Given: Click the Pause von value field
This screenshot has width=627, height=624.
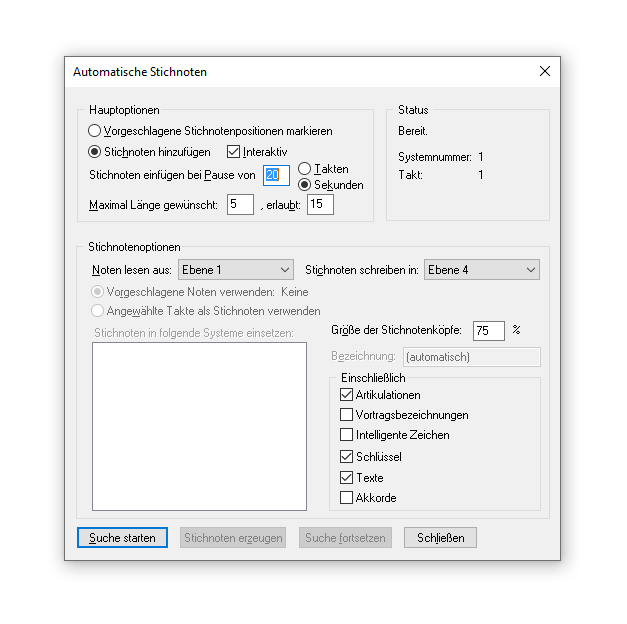Looking at the screenshot, I should coord(276,175).
